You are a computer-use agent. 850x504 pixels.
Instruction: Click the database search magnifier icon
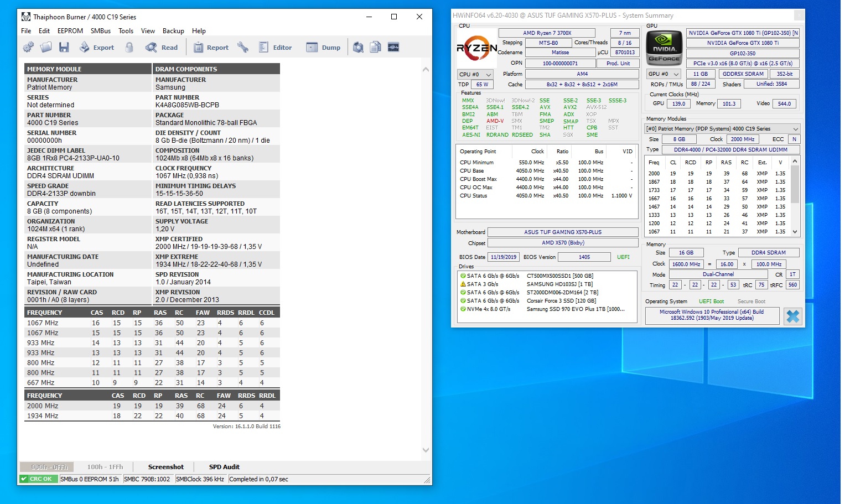359,48
